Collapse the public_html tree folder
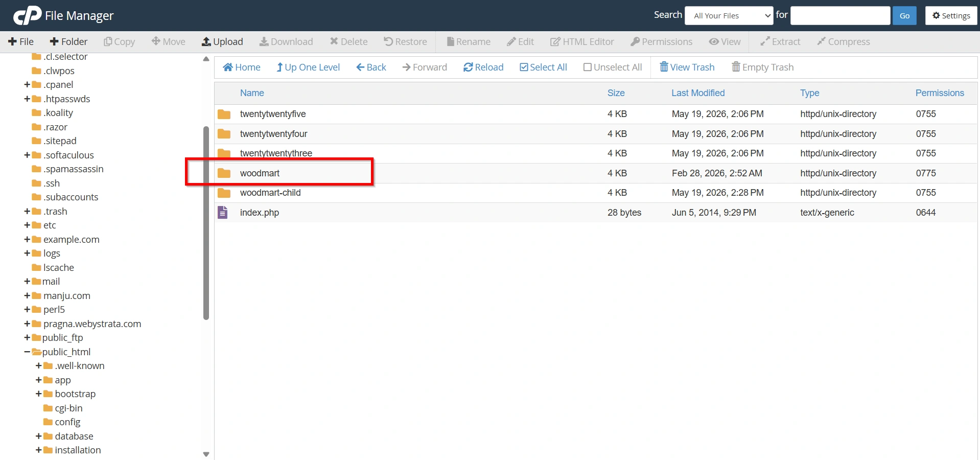The image size is (980, 460). [x=27, y=352]
